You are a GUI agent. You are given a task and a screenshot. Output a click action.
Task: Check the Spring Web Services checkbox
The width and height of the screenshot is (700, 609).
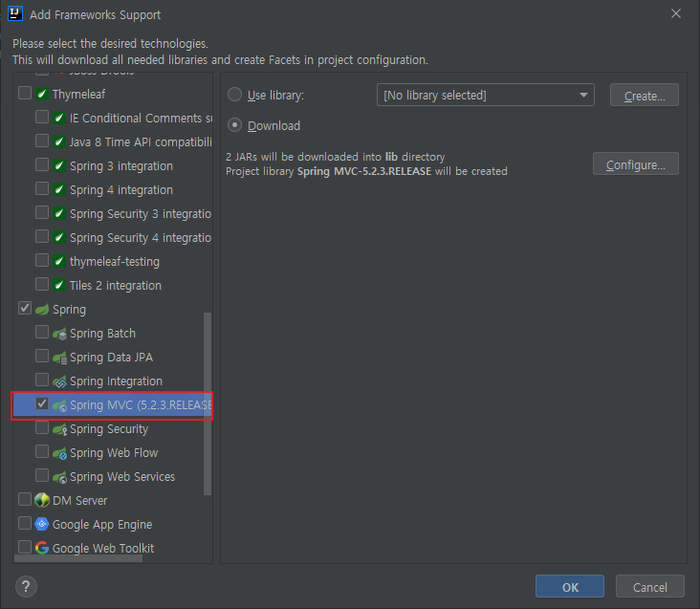42,475
